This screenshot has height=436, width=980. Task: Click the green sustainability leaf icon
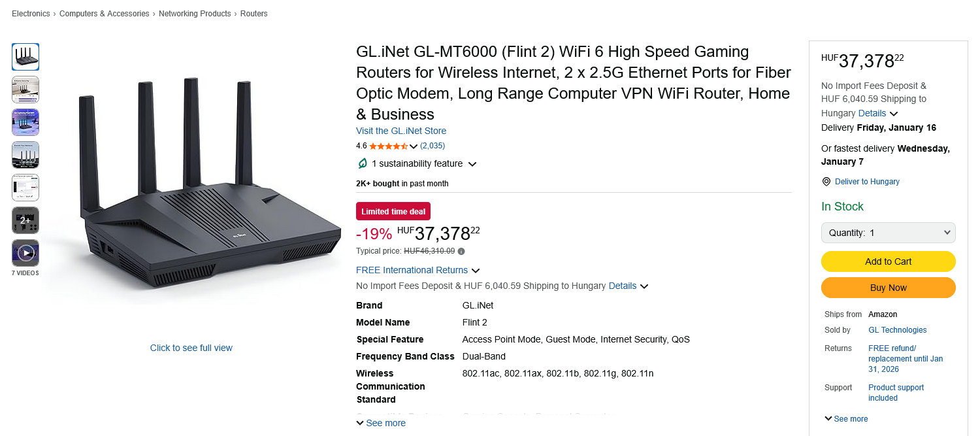click(363, 163)
